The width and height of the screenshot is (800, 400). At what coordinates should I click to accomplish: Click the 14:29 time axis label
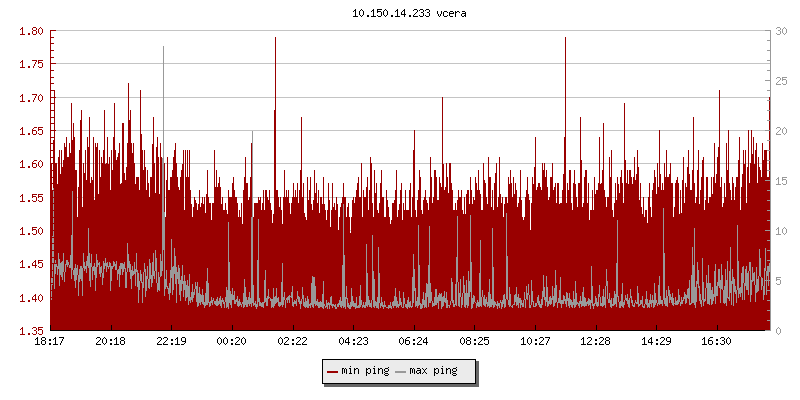(x=656, y=341)
